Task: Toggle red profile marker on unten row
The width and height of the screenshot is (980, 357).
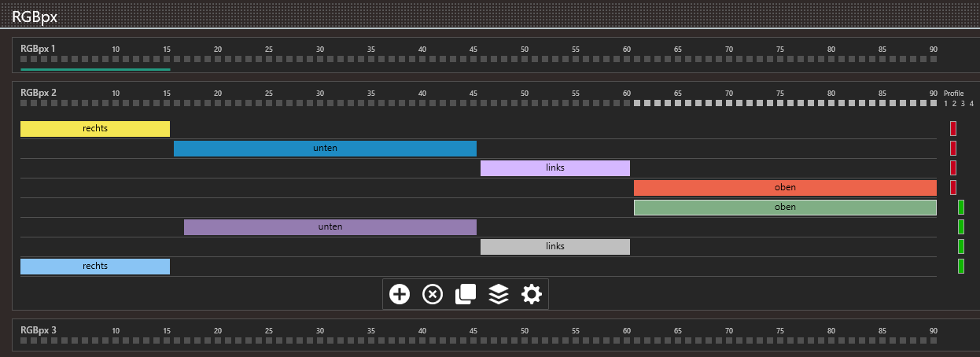Action: (953, 149)
